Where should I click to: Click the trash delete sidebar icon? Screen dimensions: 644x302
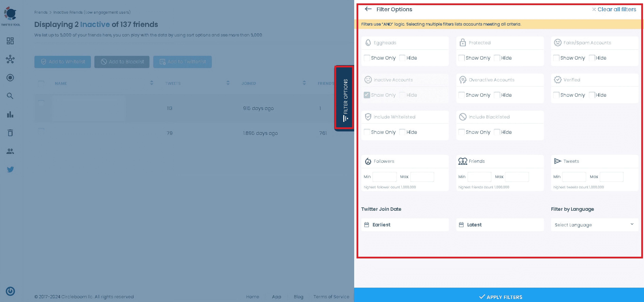pos(10,133)
